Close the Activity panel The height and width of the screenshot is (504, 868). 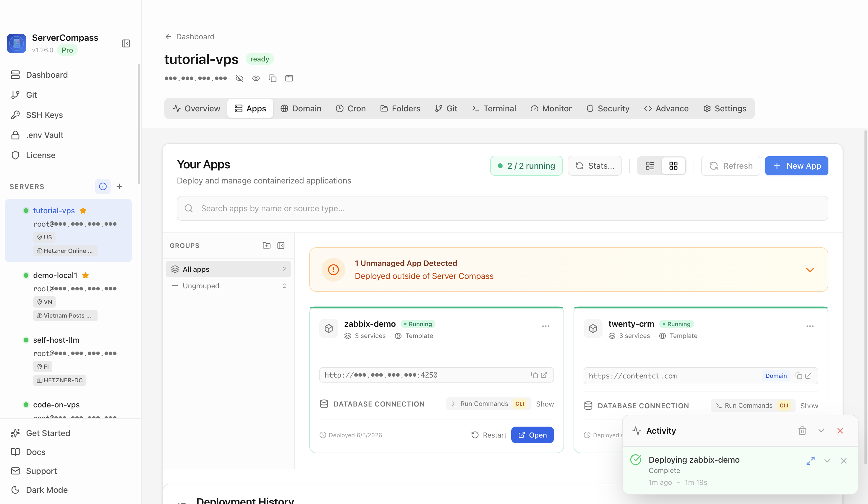(841, 431)
